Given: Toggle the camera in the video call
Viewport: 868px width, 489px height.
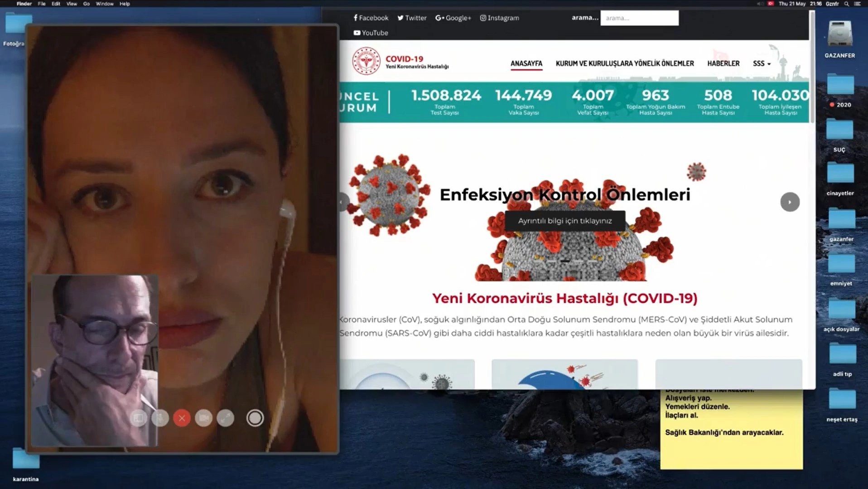Looking at the screenshot, I should click(x=203, y=418).
